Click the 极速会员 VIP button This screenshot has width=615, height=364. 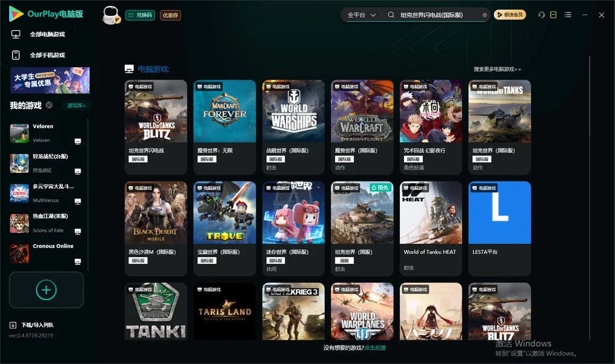[x=509, y=15]
